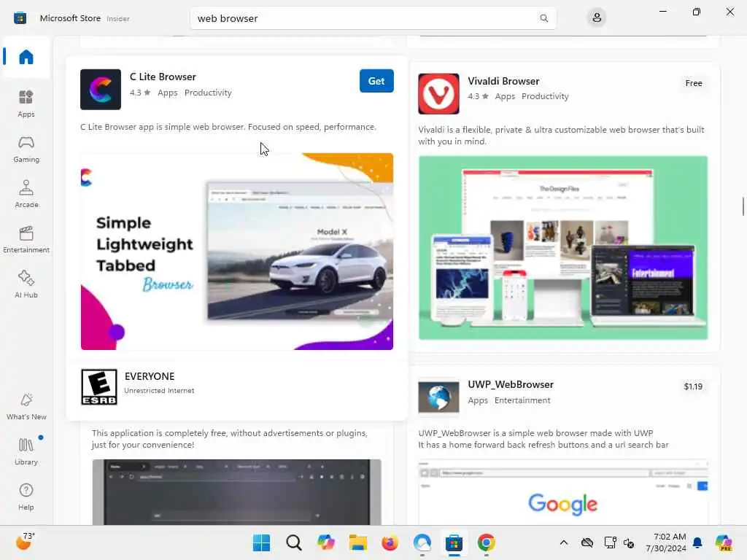This screenshot has height=560, width=747.
Task: Open the dark browser screenshot thumbnail
Action: (237, 492)
